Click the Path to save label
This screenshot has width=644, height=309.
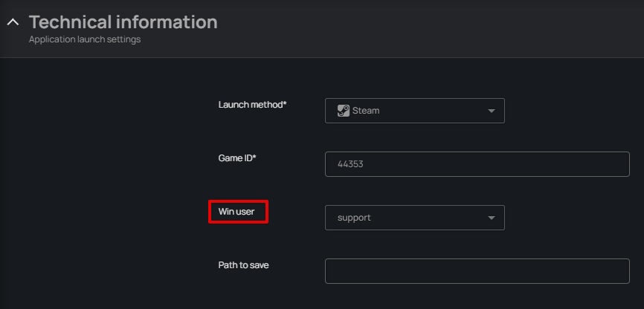tap(243, 264)
